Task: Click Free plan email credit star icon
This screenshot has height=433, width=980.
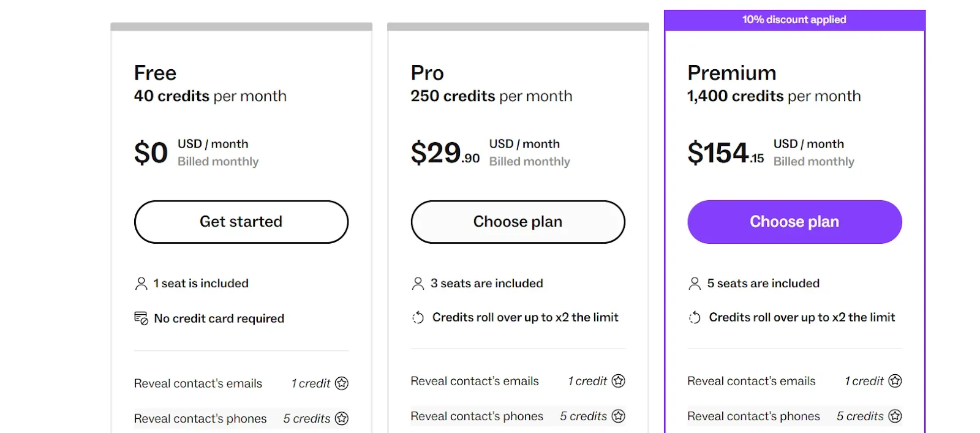Action: [x=342, y=383]
